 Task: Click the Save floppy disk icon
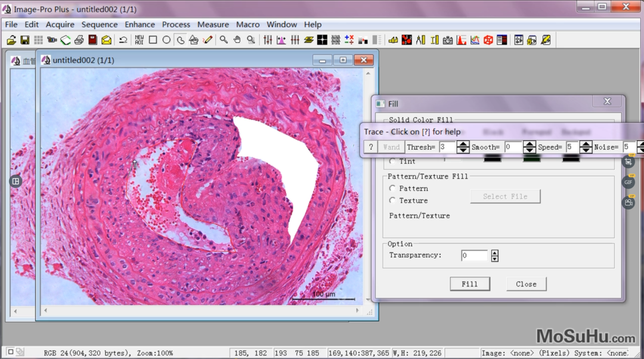[25, 40]
